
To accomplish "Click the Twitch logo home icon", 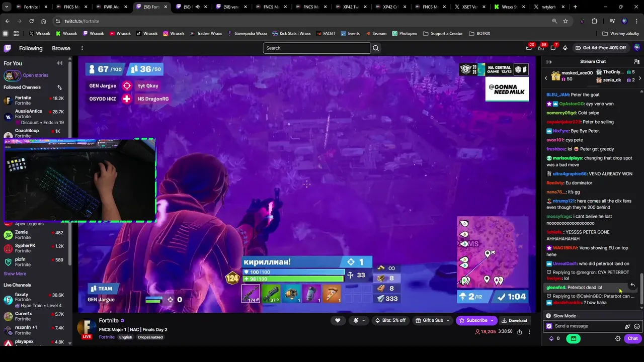I will pos(8,48).
